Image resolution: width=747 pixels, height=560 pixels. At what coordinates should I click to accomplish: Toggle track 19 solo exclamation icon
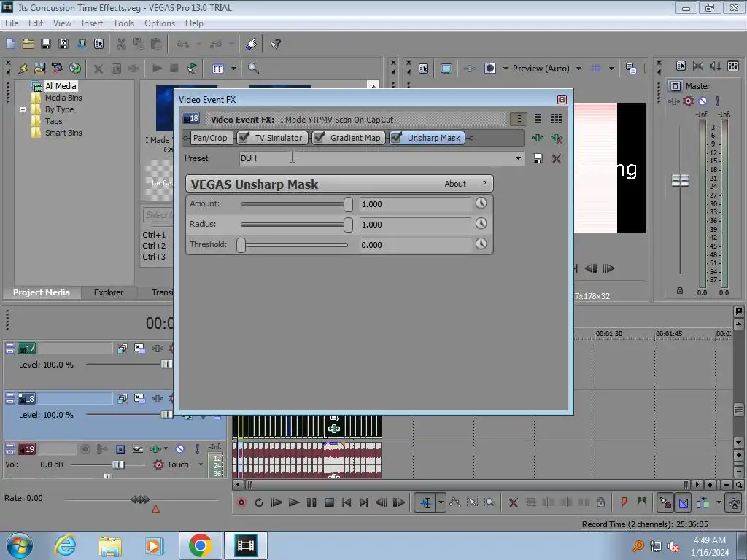click(x=197, y=448)
